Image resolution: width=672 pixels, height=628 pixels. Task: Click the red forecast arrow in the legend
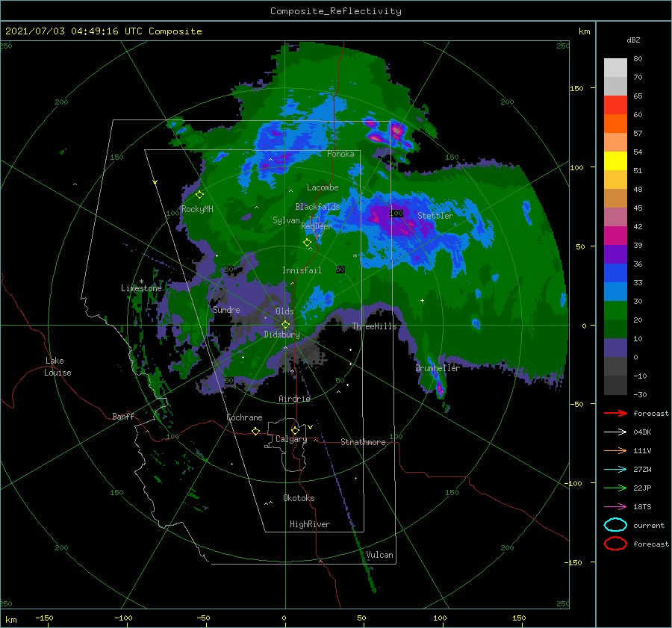point(615,413)
